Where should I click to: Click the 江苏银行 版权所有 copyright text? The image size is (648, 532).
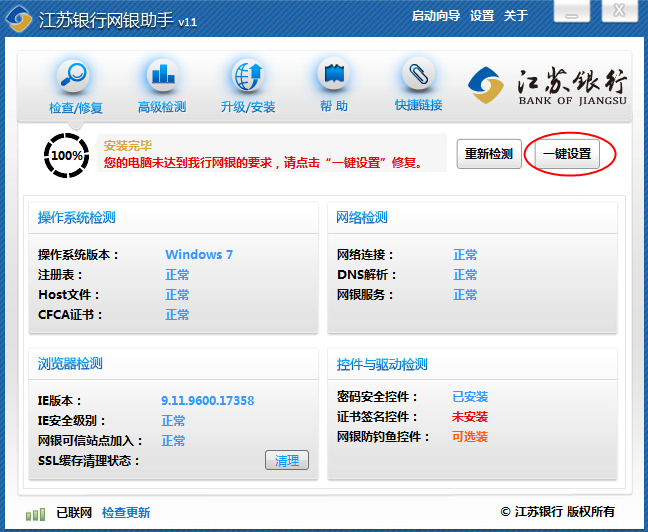click(557, 512)
